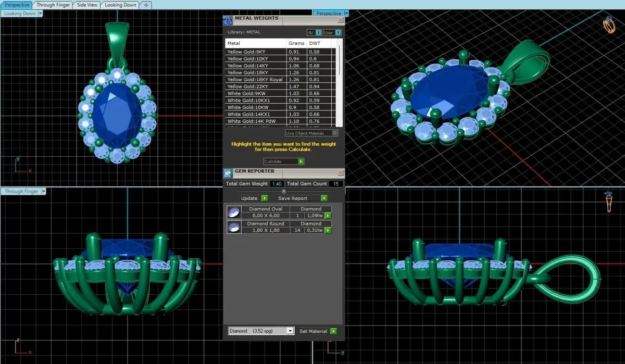Select the White Gold:10KX1 row
Viewport: 625px width, 364px height.
click(281, 100)
